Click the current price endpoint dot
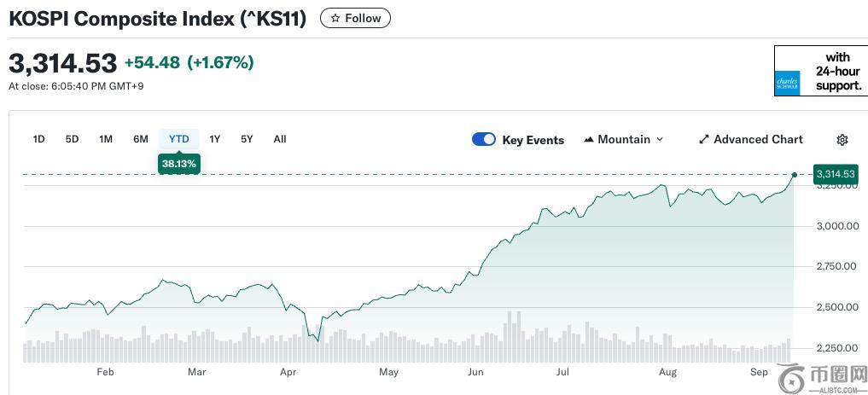The height and width of the screenshot is (395, 868). [795, 175]
